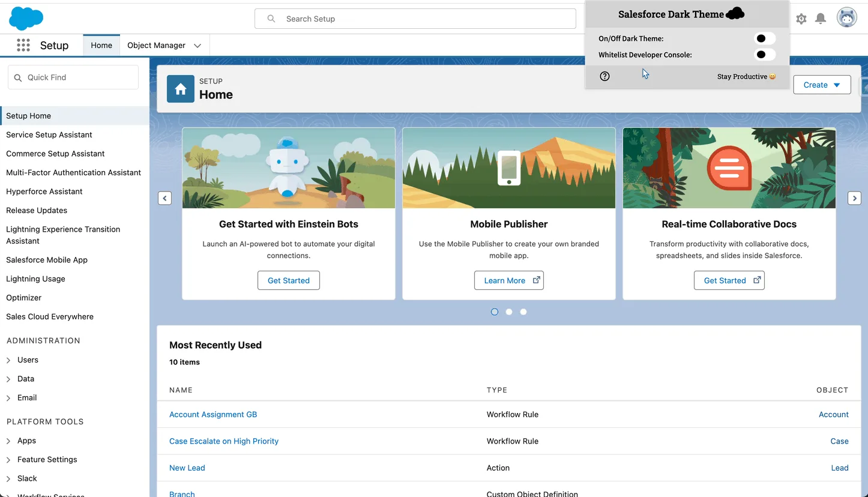Expand the Data tree node

[8, 379]
